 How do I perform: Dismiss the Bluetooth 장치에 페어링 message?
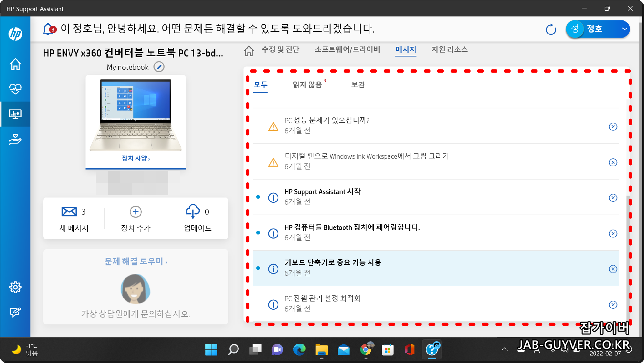pos(613,234)
